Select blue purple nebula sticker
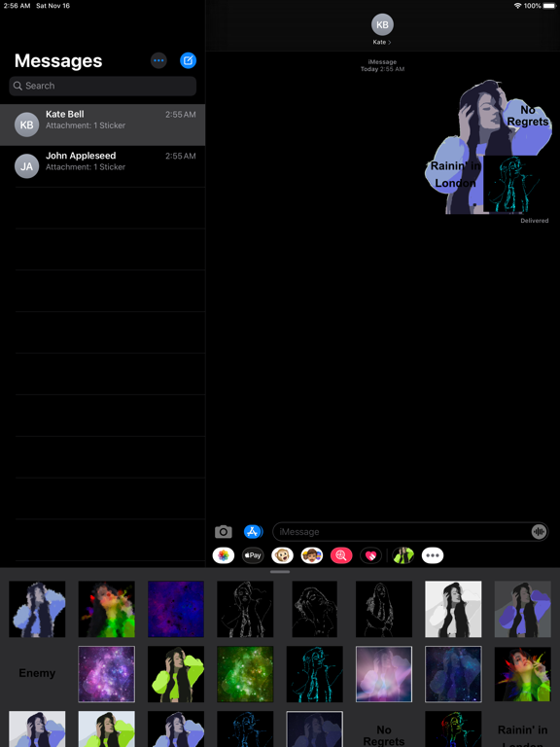The height and width of the screenshot is (747, 560). point(176,609)
